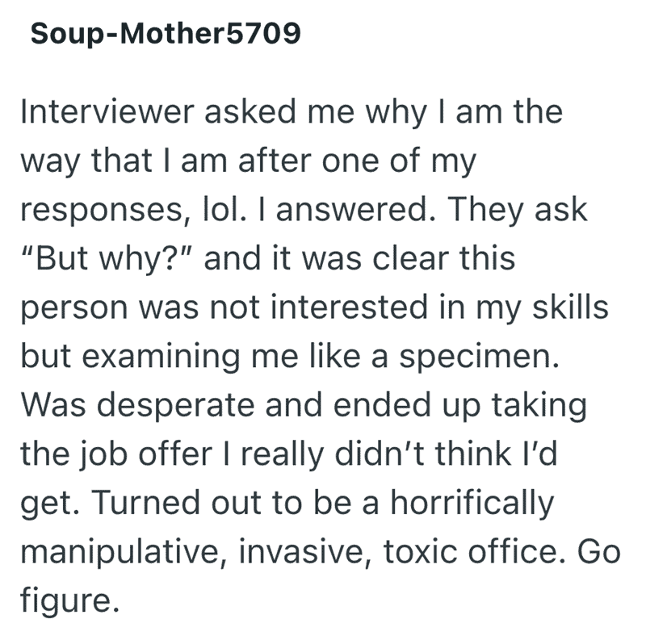This screenshot has height=644, width=646.
Task: Open the Soup-Mother5709 user profile
Action: pos(166,37)
